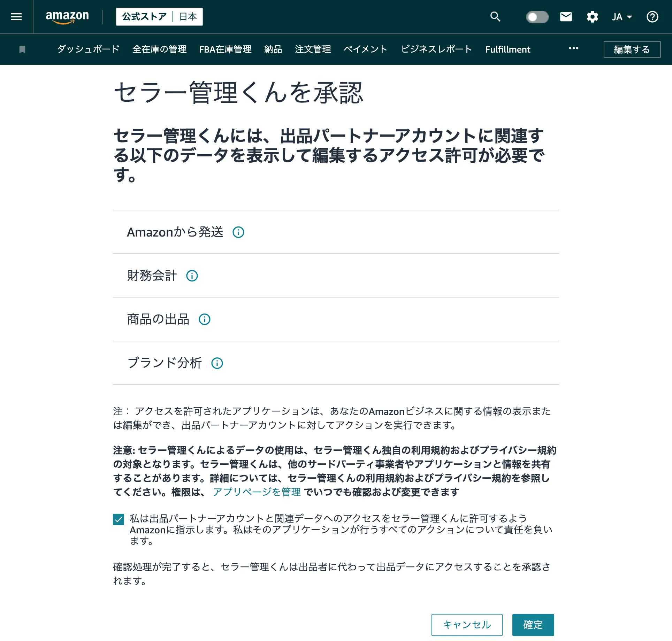
Task: Open 注文管理 menu item
Action: (313, 49)
